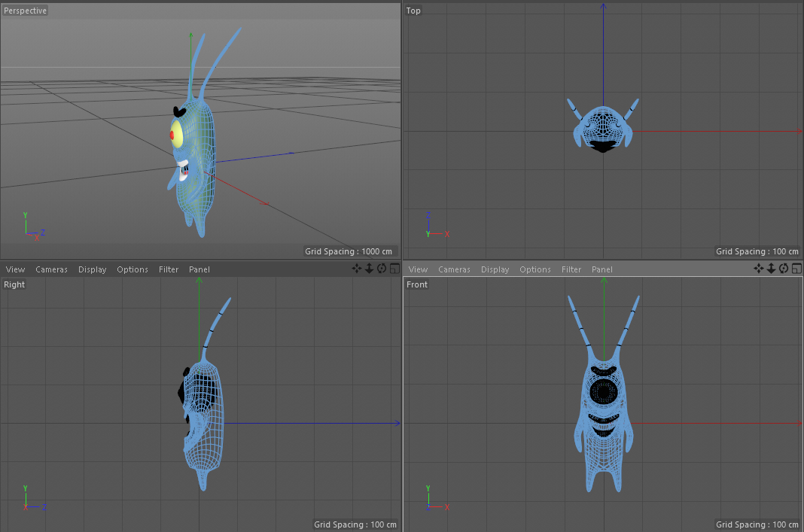Select the dolly camera icon in the Front viewport
Viewport: 804px width, 532px height.
click(772, 269)
